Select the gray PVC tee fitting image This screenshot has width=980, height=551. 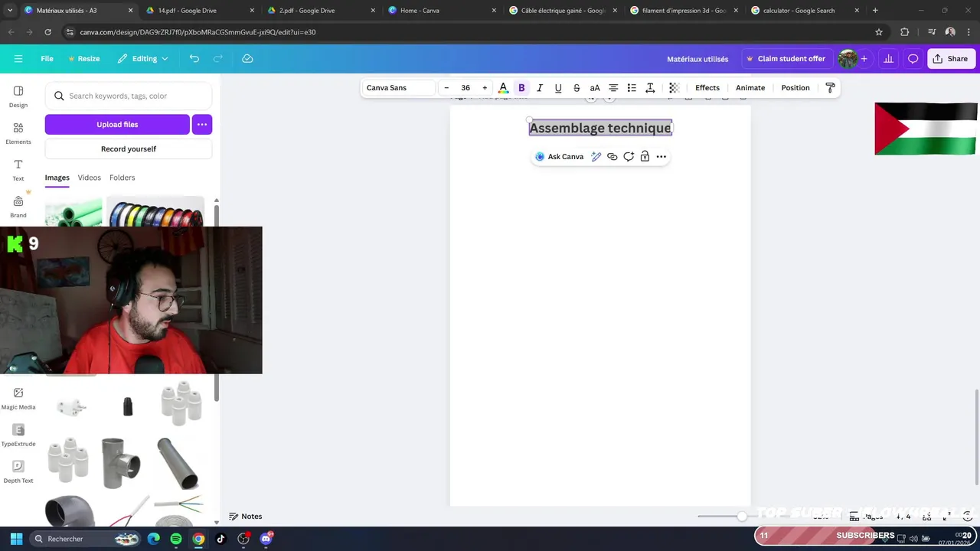[x=121, y=463]
